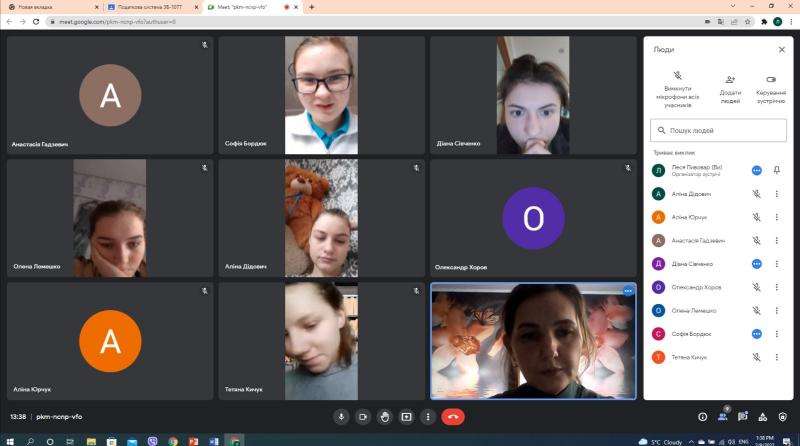Image resolution: width=800 pixels, height=446 pixels.
Task: Open the host controls shield icon
Action: tap(783, 416)
